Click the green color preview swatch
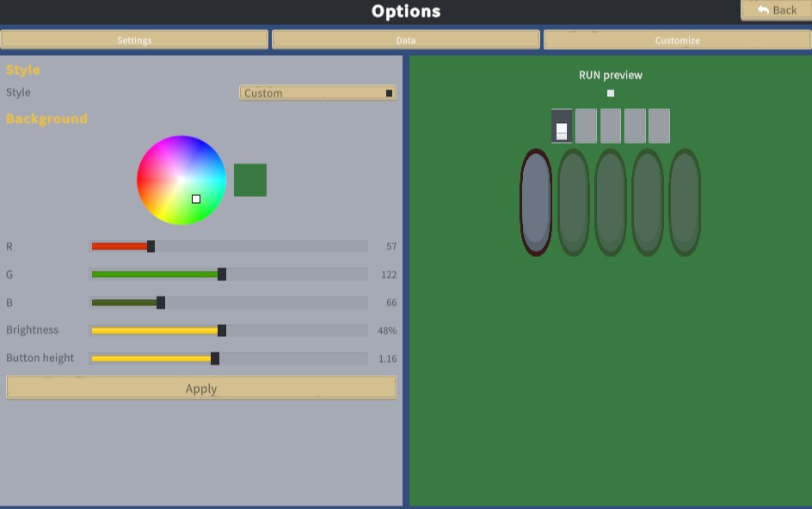 tap(250, 180)
